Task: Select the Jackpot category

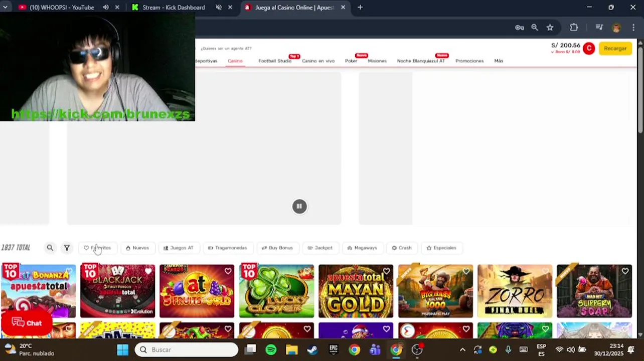Action: coord(320,248)
